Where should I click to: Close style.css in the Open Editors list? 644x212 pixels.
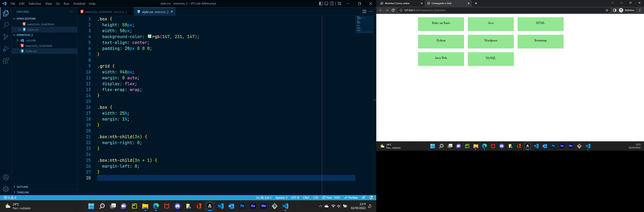pos(19,29)
